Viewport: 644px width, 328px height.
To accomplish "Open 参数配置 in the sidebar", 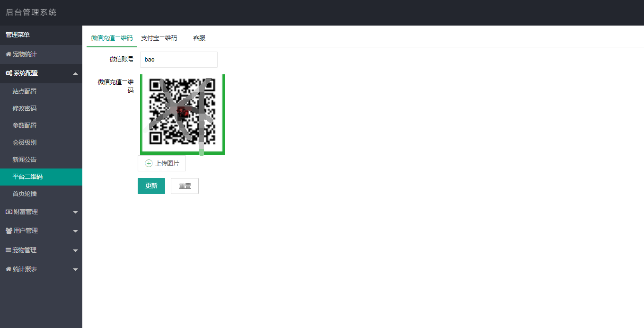I will [41, 126].
